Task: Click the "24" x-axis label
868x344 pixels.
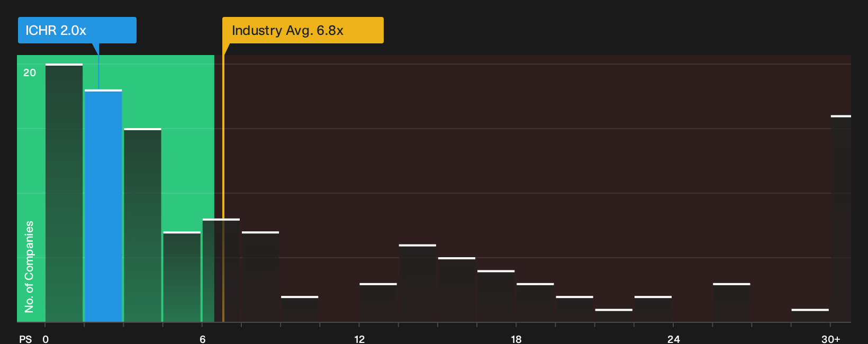Action: (673, 339)
